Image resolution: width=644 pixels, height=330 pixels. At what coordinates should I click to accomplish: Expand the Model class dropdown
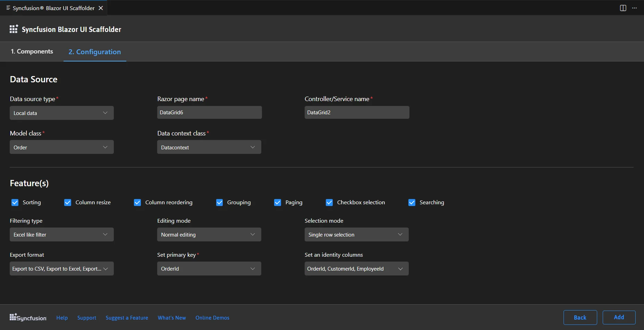61,147
